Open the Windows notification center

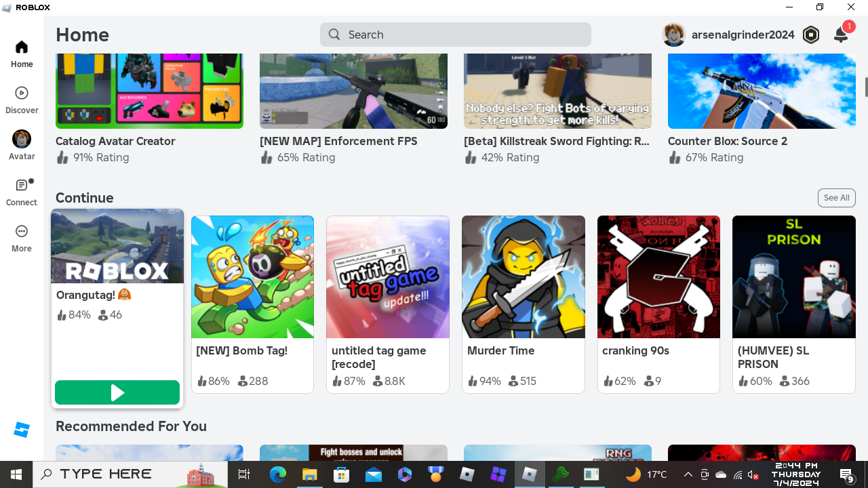click(847, 475)
